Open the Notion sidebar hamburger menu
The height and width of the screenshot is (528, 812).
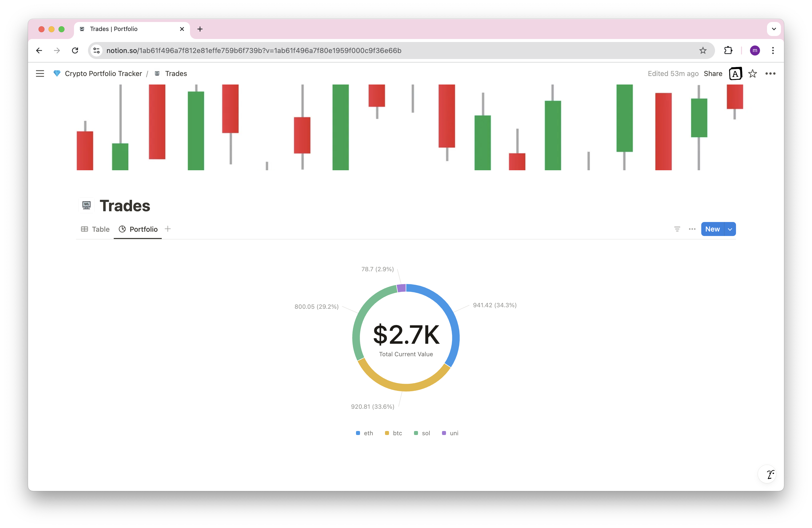click(x=40, y=74)
